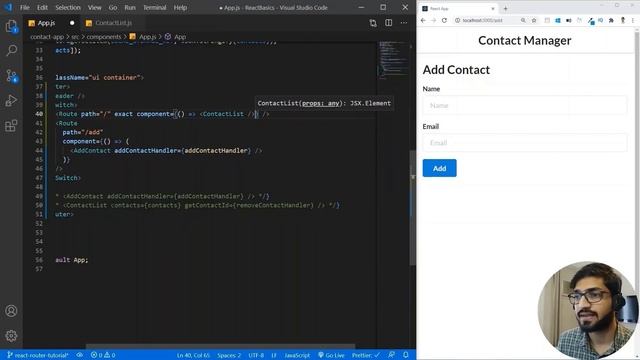This screenshot has height=360, width=640.
Task: Open a new browser tab
Action: tap(505, 9)
